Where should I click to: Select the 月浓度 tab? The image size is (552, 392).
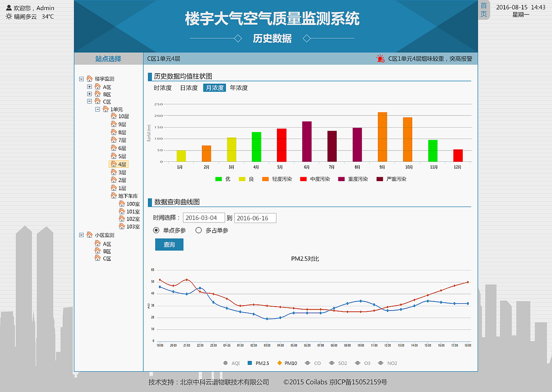[215, 88]
